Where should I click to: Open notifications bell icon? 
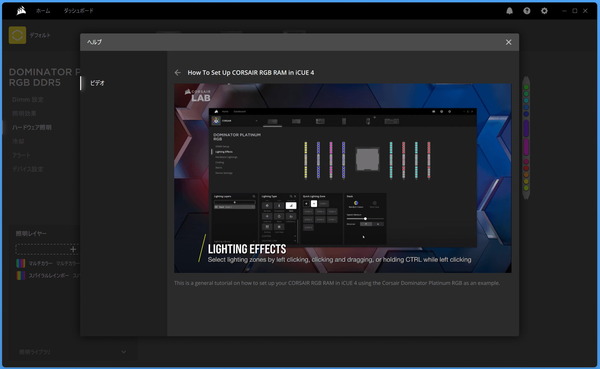click(509, 11)
